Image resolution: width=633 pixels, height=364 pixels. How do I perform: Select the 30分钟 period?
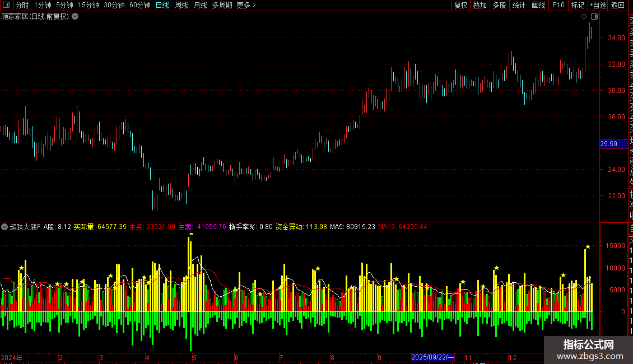pos(114,5)
